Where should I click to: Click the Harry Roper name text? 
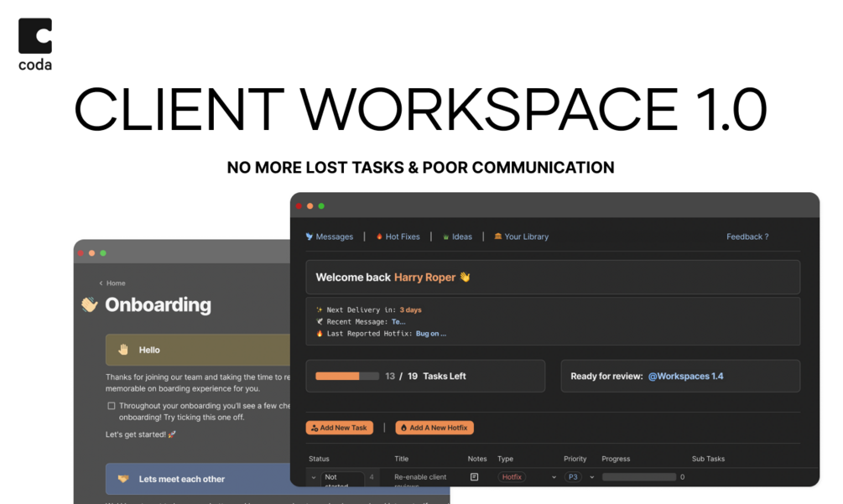click(424, 278)
